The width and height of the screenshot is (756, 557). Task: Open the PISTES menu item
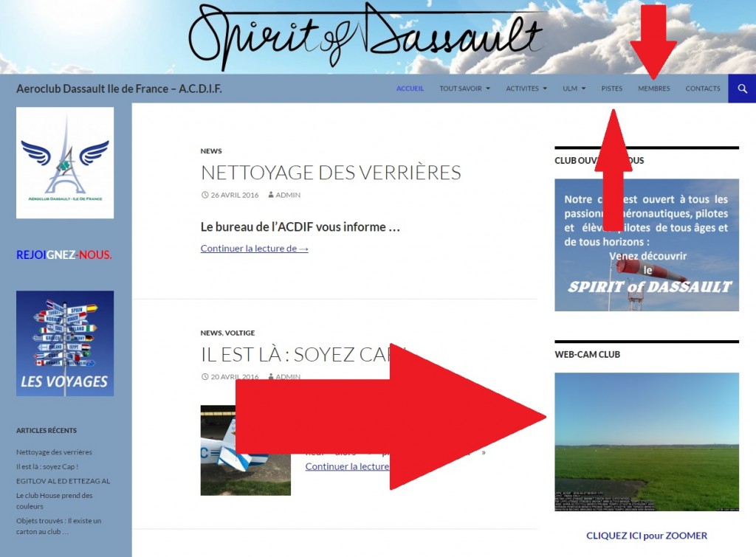pyautogui.click(x=612, y=89)
